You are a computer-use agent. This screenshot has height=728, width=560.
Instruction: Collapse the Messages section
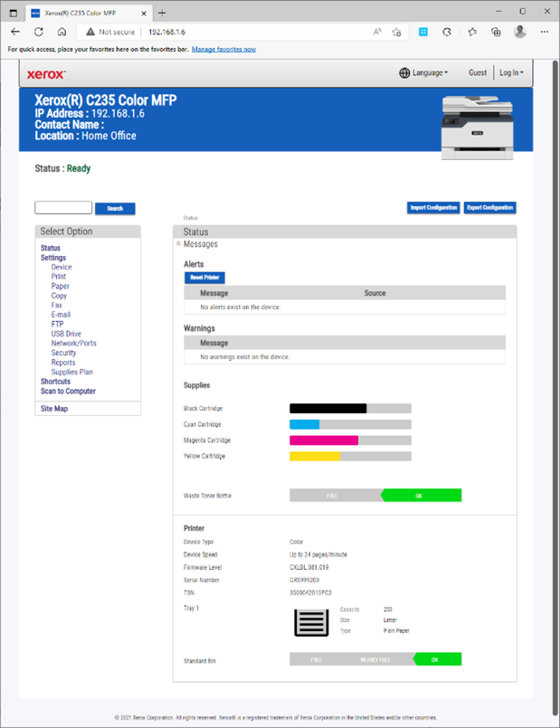tap(178, 244)
